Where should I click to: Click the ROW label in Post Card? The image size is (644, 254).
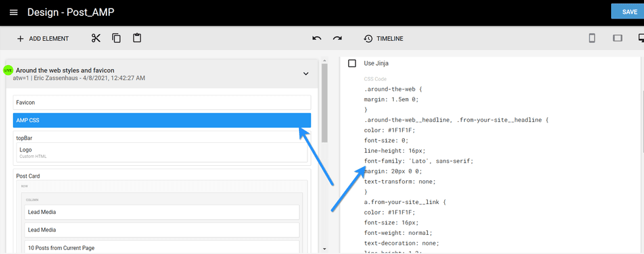point(24,186)
